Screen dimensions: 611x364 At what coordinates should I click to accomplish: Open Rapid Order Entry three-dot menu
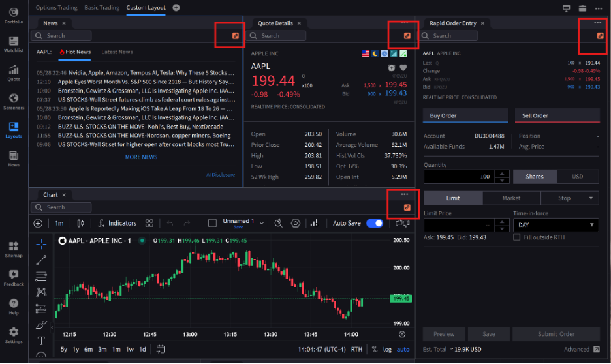(x=597, y=22)
